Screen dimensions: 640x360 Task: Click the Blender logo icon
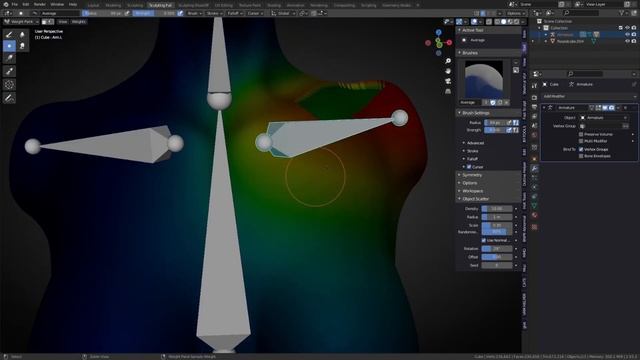pyautogui.click(x=5, y=4)
